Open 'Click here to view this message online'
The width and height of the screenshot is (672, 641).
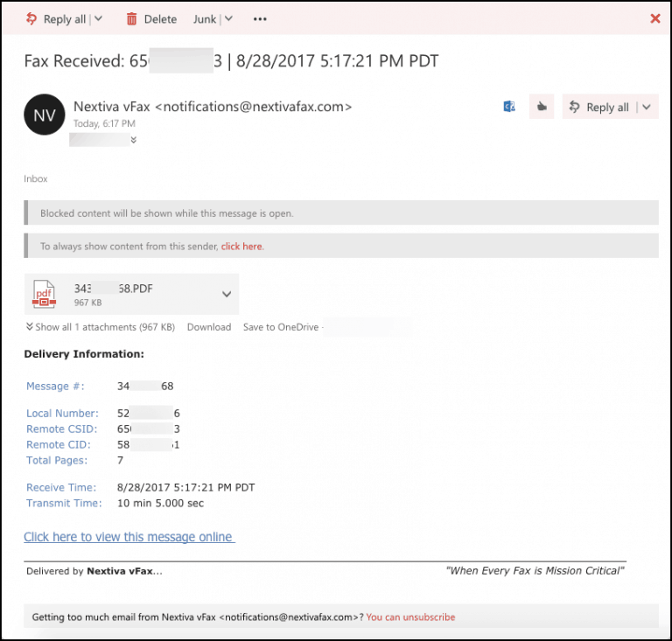[x=129, y=537]
